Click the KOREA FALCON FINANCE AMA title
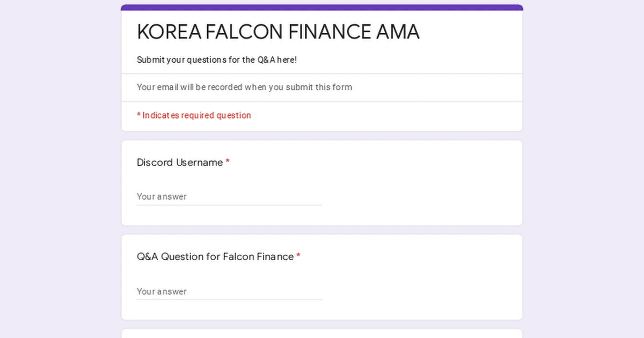Screen dimensions: 644x338 pos(278,32)
